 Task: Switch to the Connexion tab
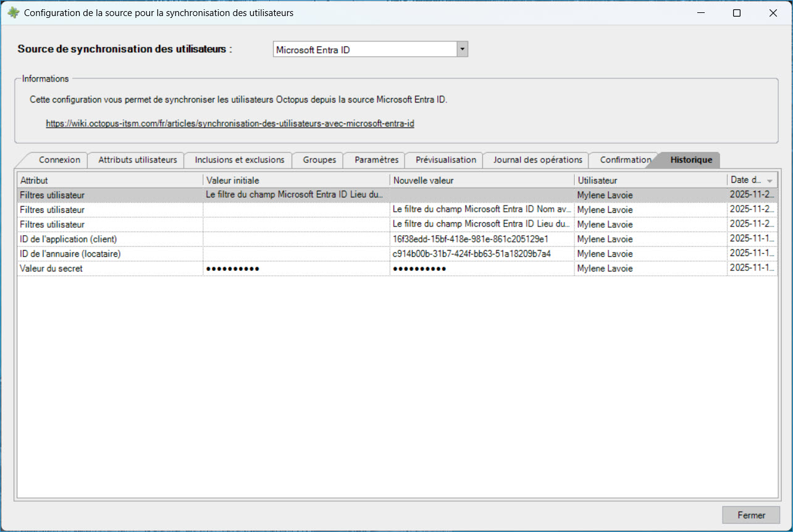pyautogui.click(x=59, y=160)
